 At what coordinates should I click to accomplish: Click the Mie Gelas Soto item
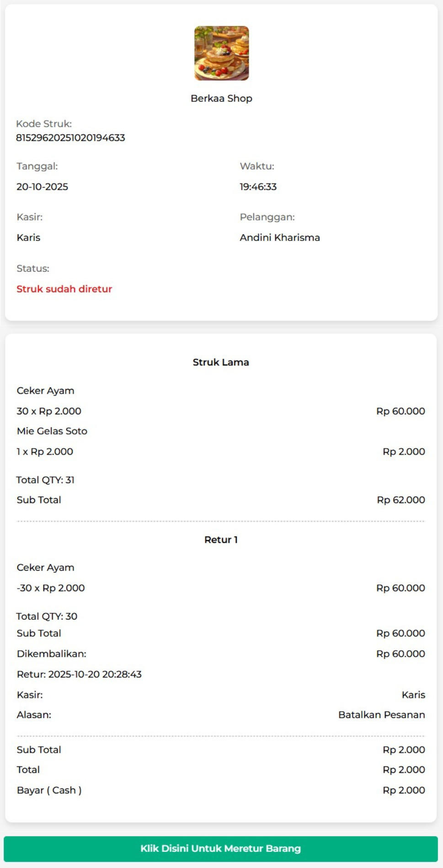pyautogui.click(x=52, y=431)
